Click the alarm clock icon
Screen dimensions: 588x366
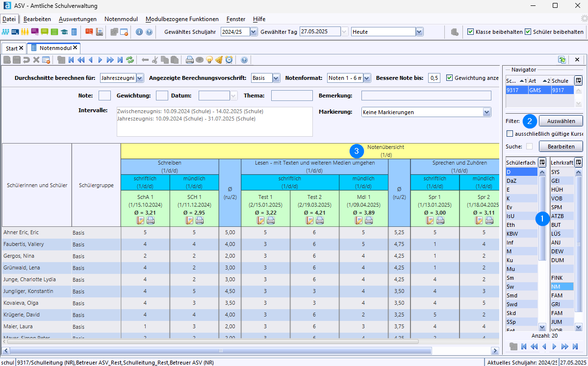click(x=229, y=60)
